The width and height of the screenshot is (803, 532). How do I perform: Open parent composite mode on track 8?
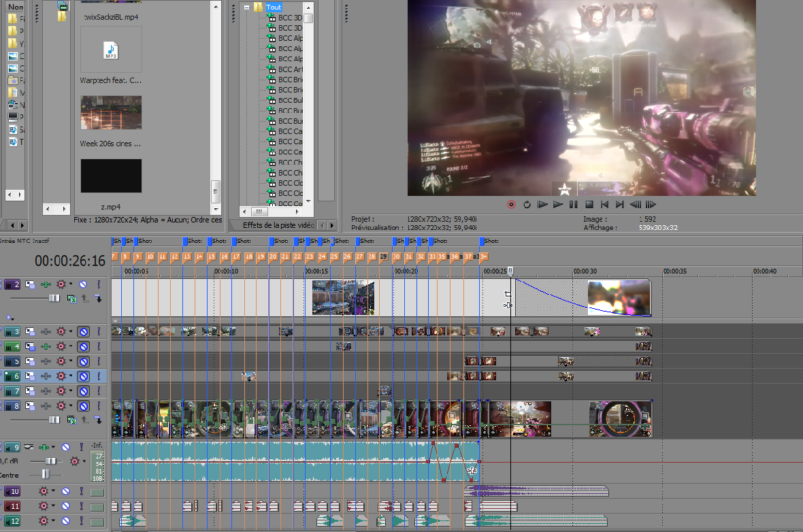coord(85,420)
